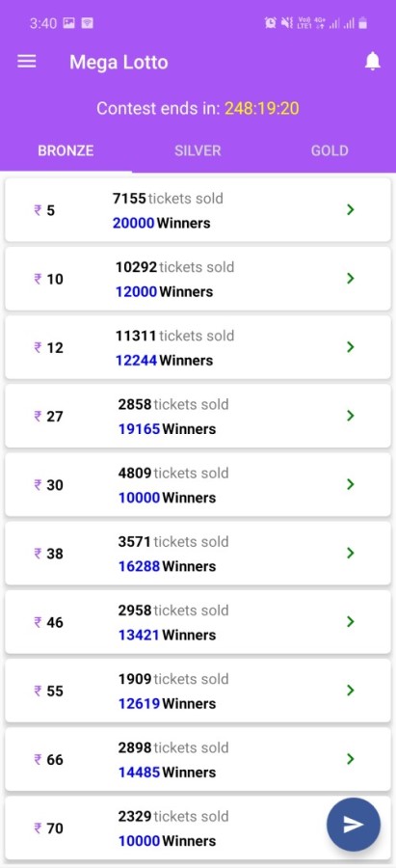Screen dimensions: 396x868
Task: Switch to the GOLD tab
Action: pyautogui.click(x=330, y=150)
